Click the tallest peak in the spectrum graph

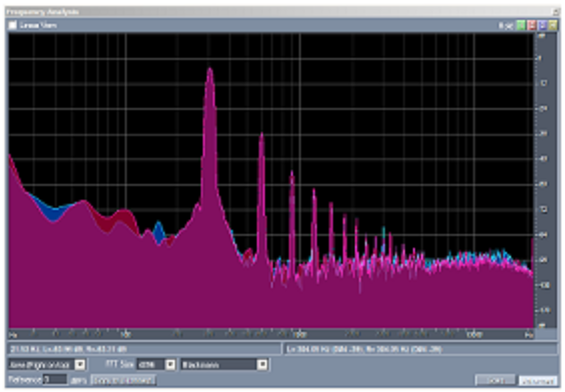pyautogui.click(x=209, y=71)
